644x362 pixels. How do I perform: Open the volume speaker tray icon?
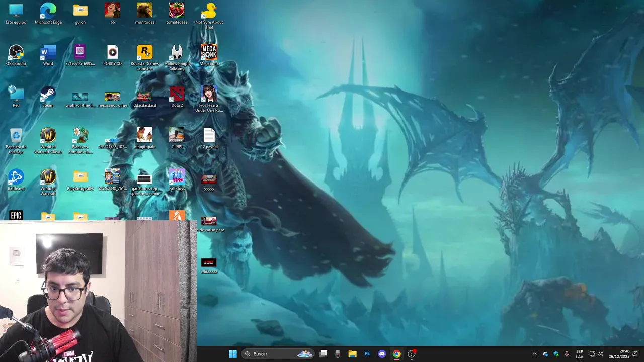(x=600, y=354)
